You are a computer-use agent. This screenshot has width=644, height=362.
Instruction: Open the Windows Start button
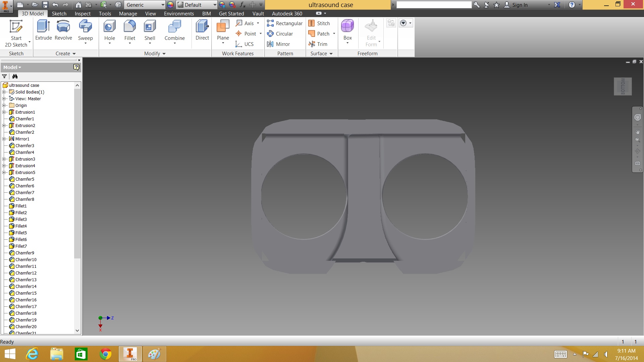pyautogui.click(x=10, y=354)
